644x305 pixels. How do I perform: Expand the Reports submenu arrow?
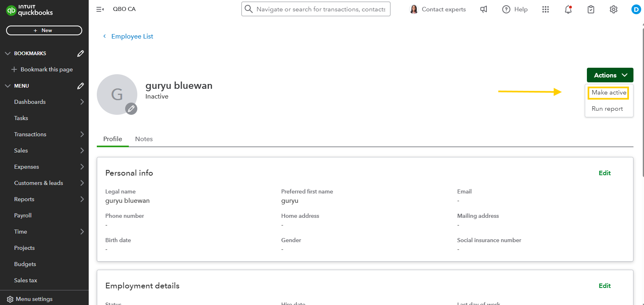tap(82, 199)
